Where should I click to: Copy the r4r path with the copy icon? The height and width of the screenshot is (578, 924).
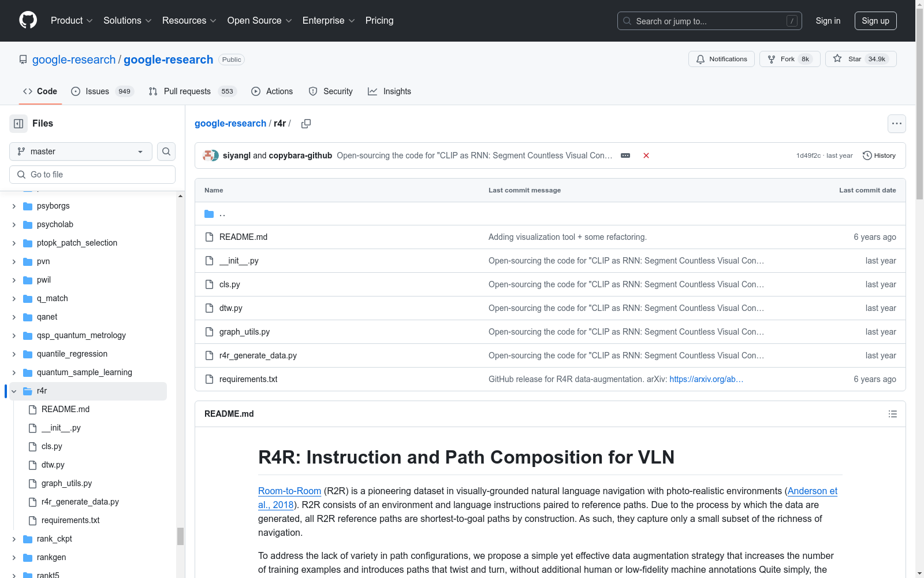point(306,124)
